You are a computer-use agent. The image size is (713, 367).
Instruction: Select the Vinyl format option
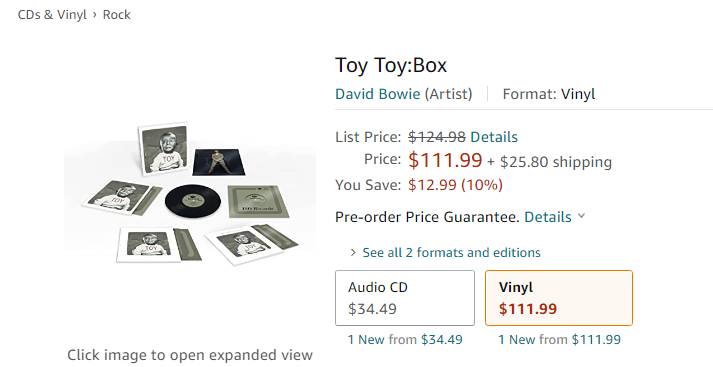[x=559, y=298]
